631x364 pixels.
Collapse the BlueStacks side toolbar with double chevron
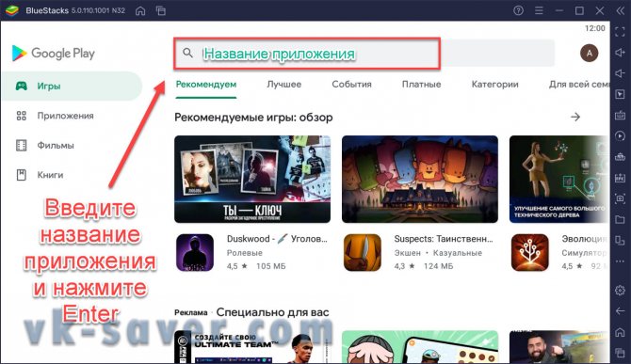coord(620,10)
